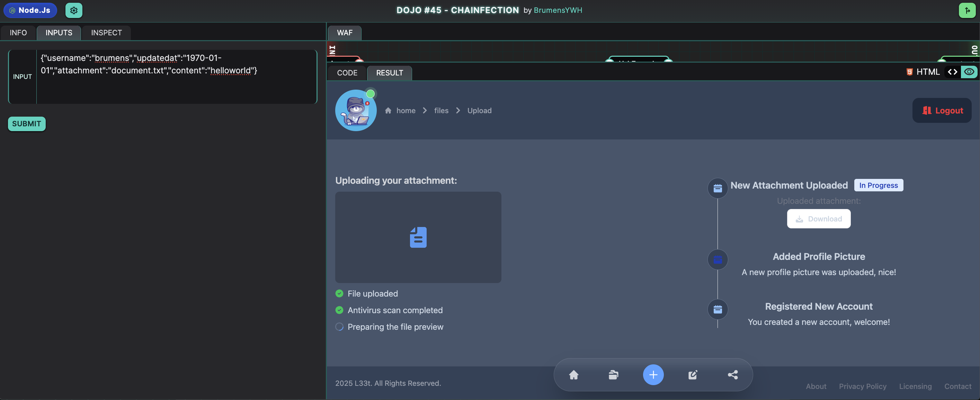Click the settings gear icon beside Node.Js
Image resolution: width=980 pixels, height=400 pixels.
74,10
